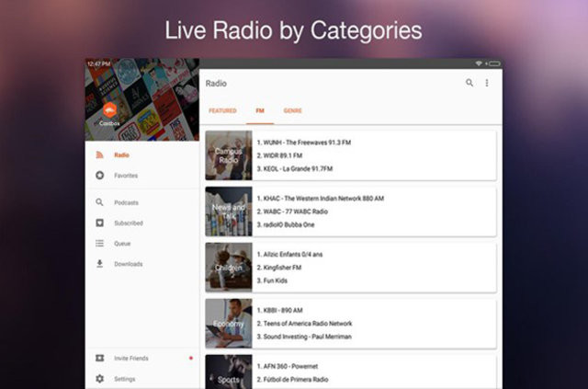Click the Downloads arrow icon

tap(99, 264)
